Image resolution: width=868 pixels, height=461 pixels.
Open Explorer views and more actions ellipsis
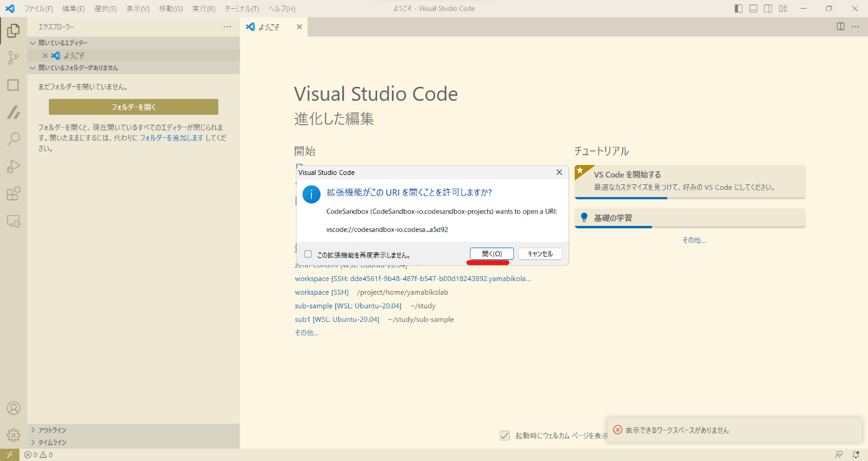click(x=228, y=27)
